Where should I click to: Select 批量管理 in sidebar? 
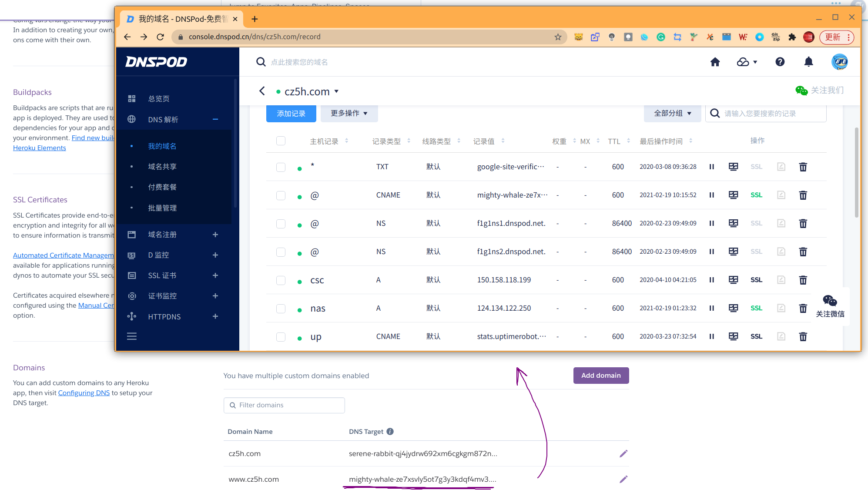(162, 208)
